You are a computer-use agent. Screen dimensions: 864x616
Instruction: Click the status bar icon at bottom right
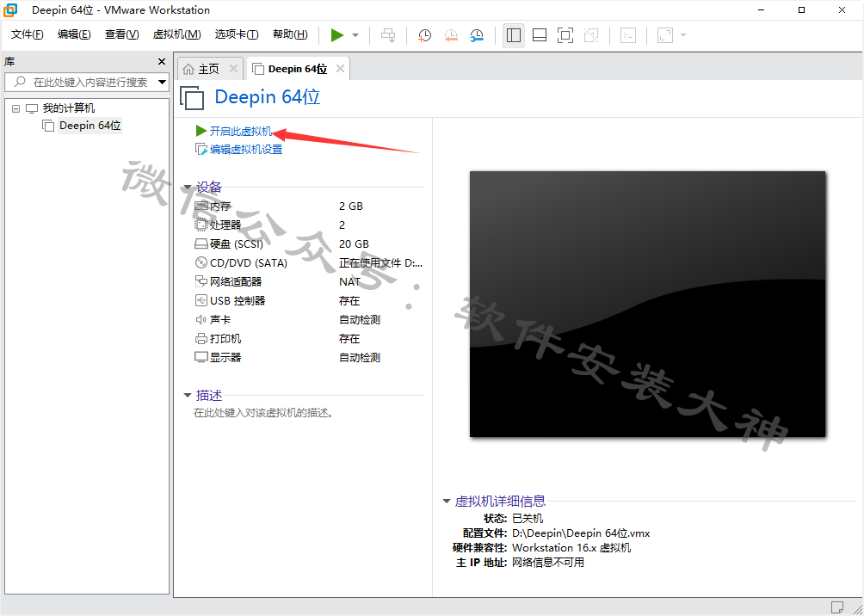(837, 607)
